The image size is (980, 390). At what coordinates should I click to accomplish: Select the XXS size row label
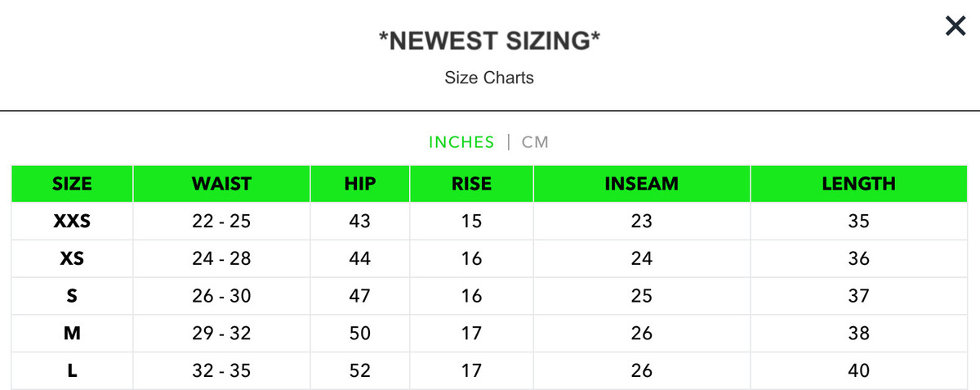pyautogui.click(x=72, y=221)
